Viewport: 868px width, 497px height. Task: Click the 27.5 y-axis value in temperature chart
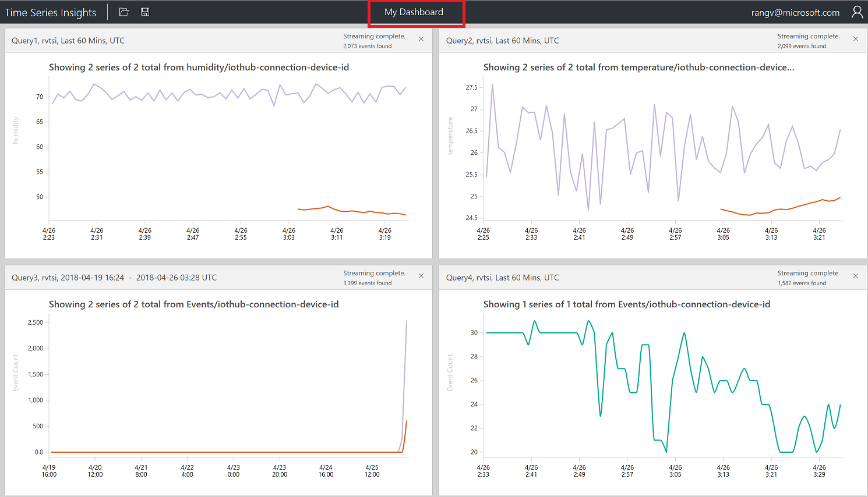coord(471,87)
